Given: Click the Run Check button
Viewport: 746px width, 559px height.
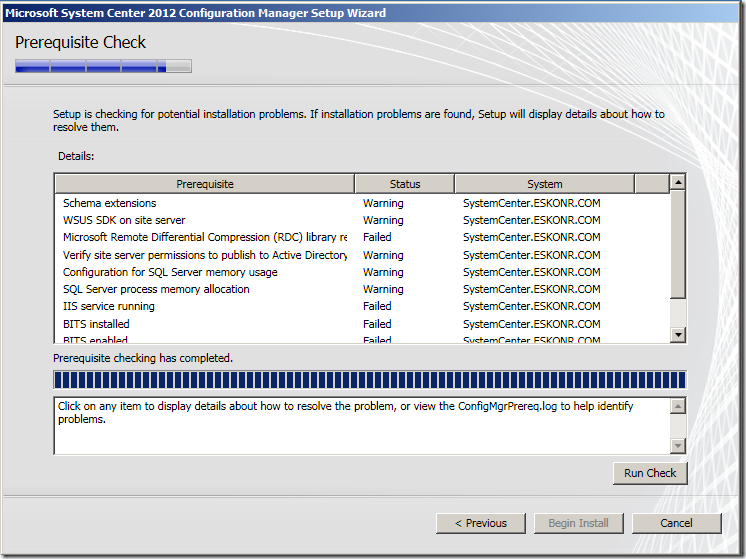Looking at the screenshot, I should click(x=650, y=473).
